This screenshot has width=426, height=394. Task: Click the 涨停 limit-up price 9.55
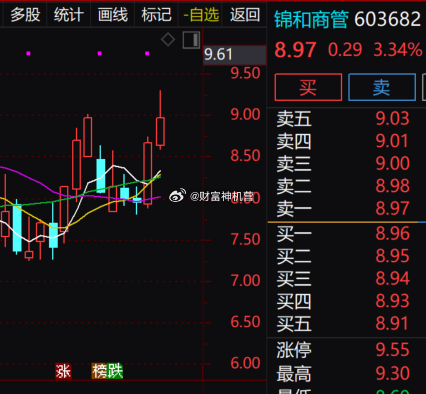point(392,350)
